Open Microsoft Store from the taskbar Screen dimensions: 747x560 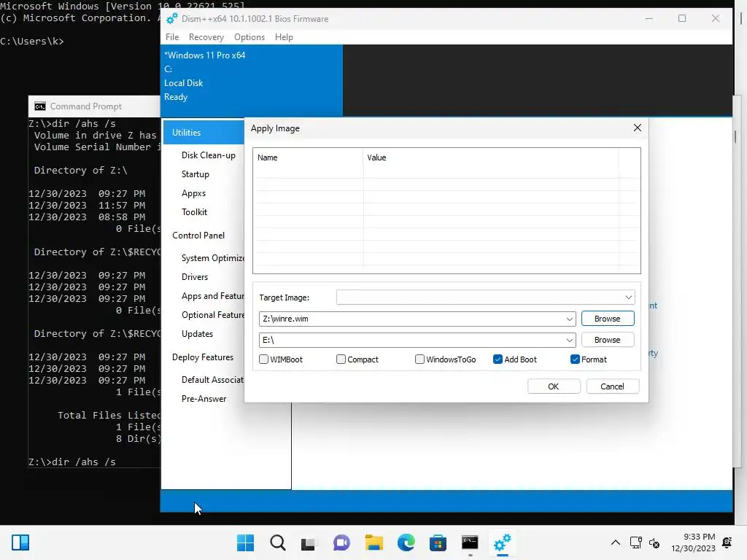pyautogui.click(x=438, y=542)
